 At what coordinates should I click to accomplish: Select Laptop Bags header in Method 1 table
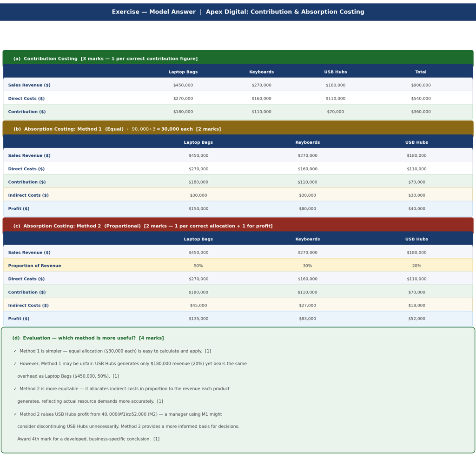(198, 142)
